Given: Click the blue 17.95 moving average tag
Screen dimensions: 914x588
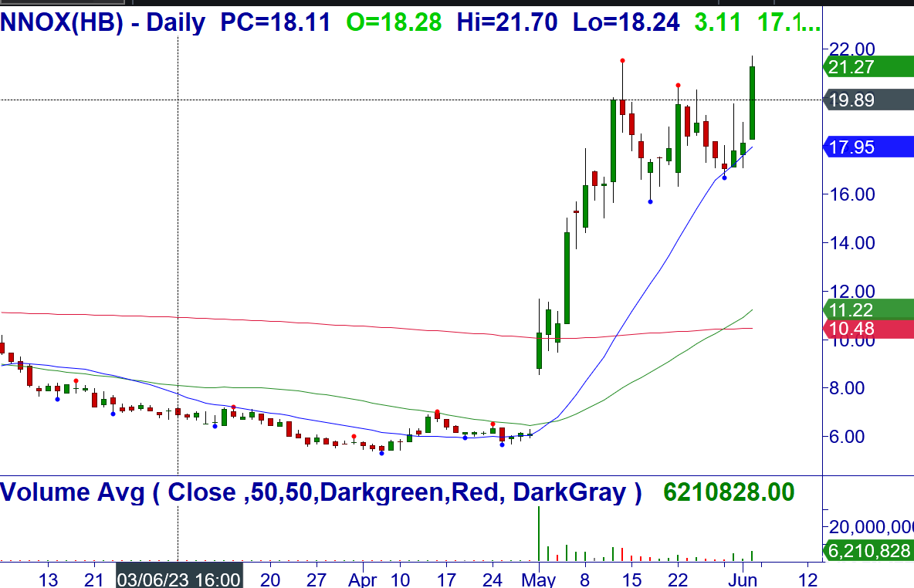Looking at the screenshot, I should click(868, 147).
